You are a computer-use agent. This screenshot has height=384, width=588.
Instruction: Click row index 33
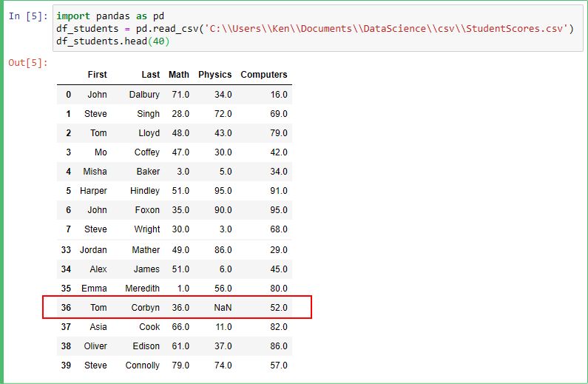coord(66,250)
